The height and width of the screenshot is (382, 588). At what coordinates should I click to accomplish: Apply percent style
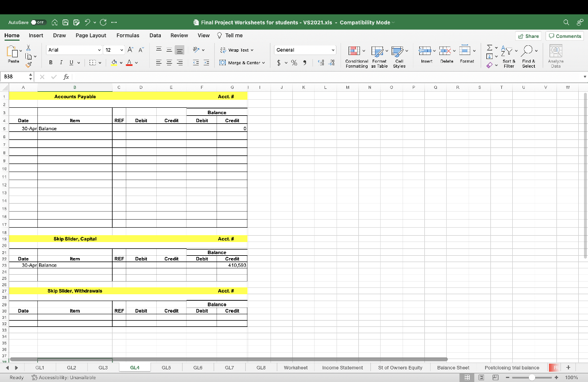coord(294,63)
